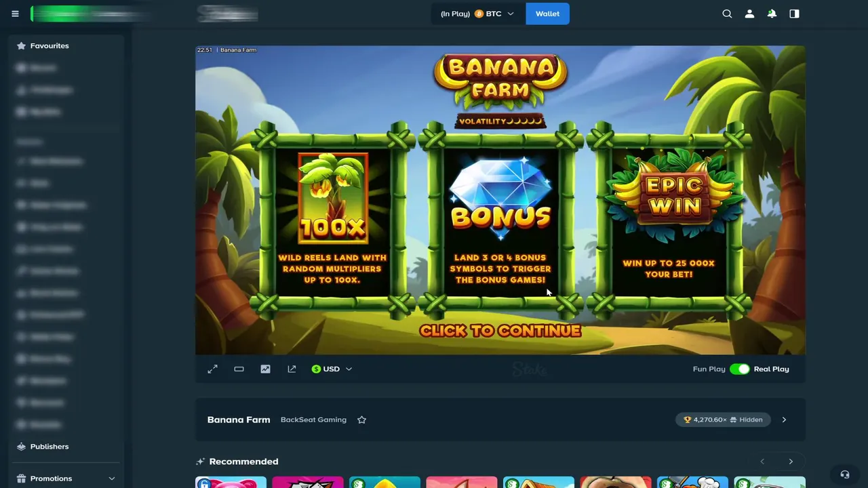Click the Wallet button
868x488 pixels.
pyautogui.click(x=547, y=14)
